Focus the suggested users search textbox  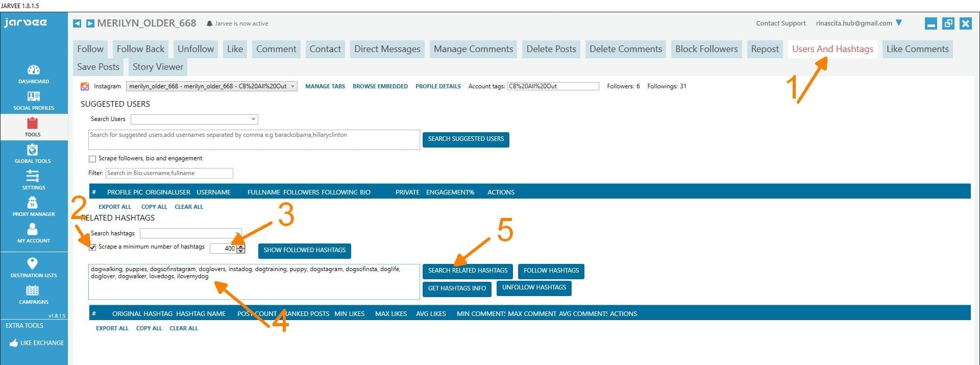tap(254, 140)
